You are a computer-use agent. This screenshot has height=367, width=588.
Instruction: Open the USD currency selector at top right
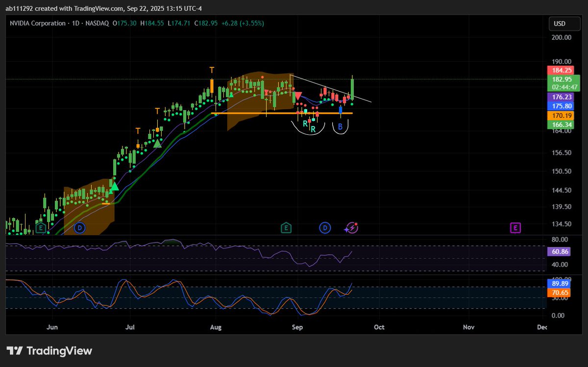click(x=563, y=23)
